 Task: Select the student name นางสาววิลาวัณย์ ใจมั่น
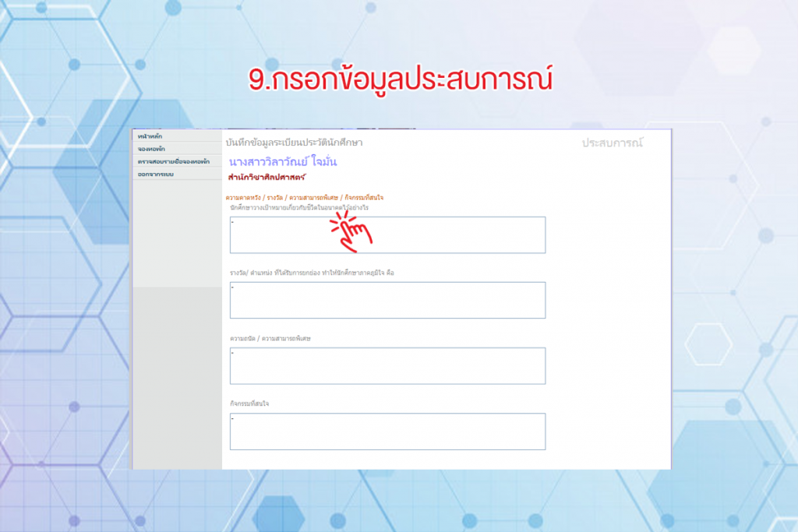click(284, 162)
